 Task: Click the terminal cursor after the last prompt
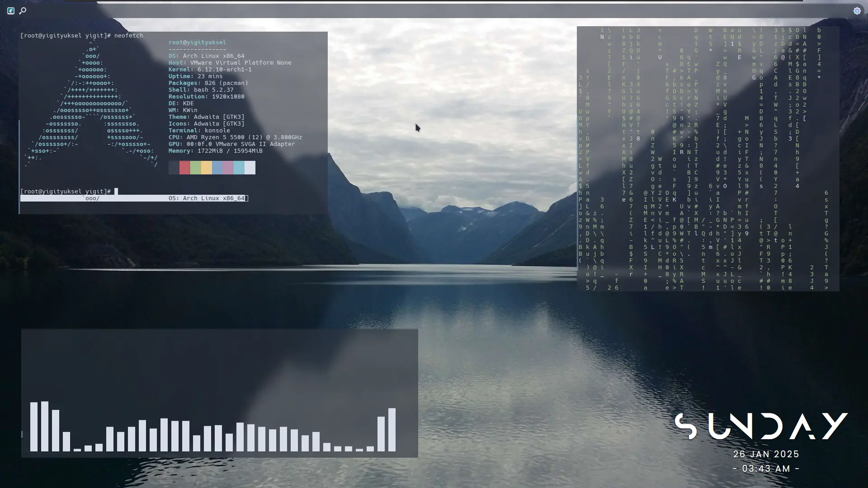pyautogui.click(x=116, y=192)
